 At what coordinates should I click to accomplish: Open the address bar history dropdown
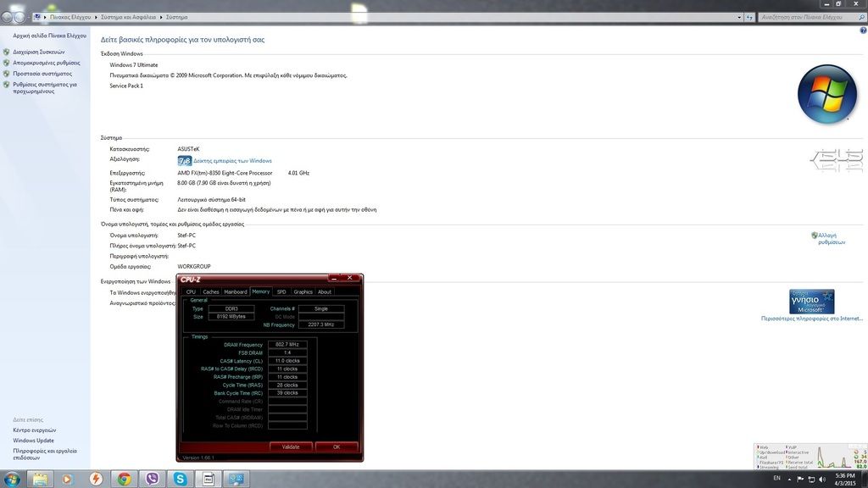point(739,17)
